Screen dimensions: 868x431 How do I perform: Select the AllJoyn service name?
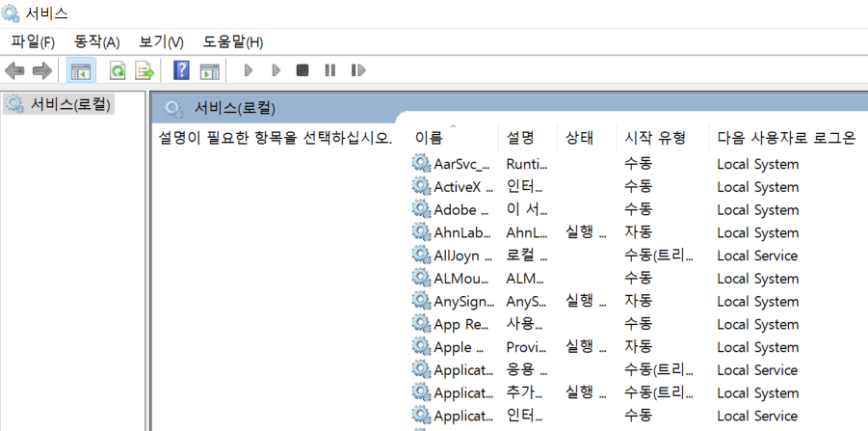click(463, 256)
